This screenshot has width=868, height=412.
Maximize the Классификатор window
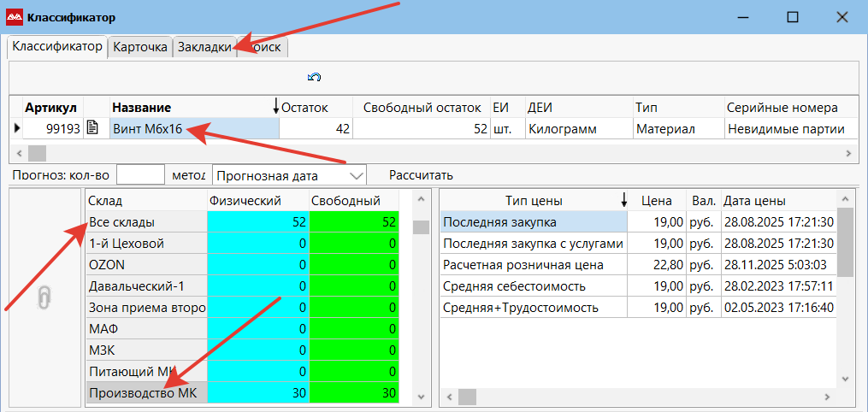click(x=793, y=17)
